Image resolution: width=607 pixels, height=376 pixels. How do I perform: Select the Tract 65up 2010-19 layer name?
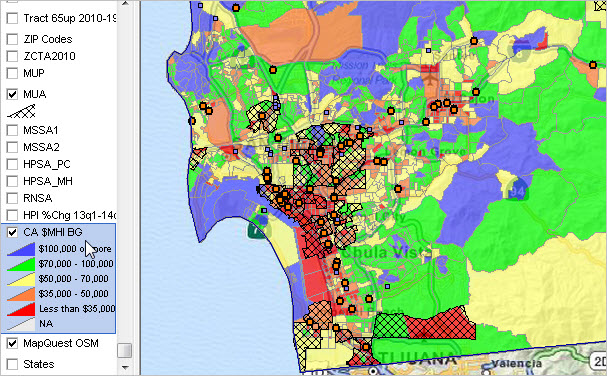pyautogui.click(x=70, y=18)
